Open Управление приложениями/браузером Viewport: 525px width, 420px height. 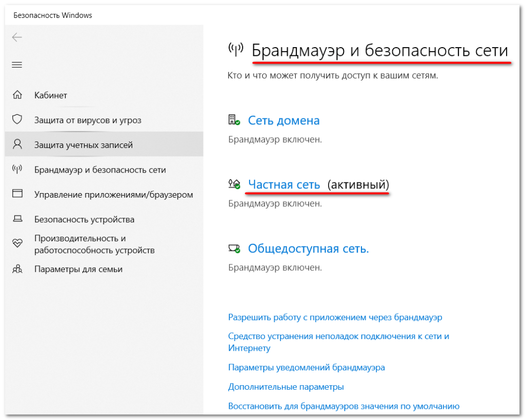pos(104,194)
